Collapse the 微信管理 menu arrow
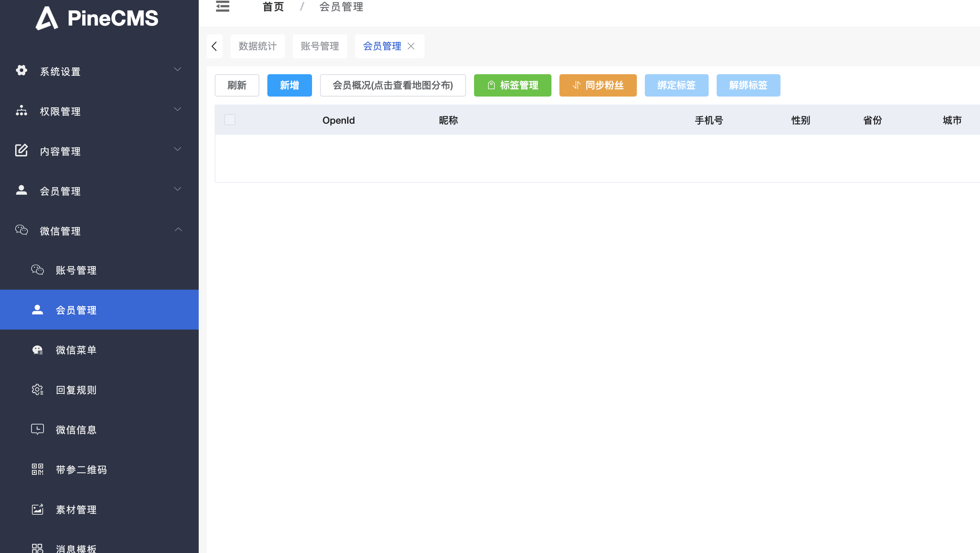Image resolution: width=980 pixels, height=553 pixels. click(x=178, y=229)
